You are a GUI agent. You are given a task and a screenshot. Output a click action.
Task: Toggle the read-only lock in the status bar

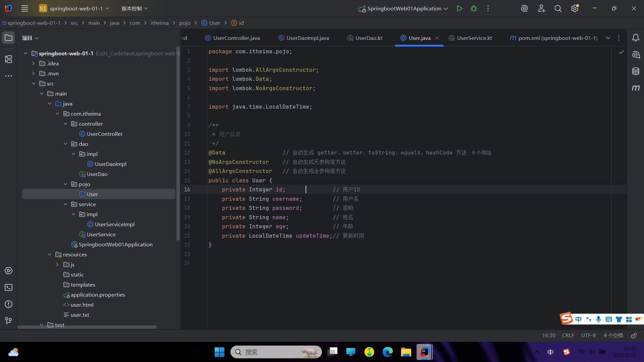[634, 336]
